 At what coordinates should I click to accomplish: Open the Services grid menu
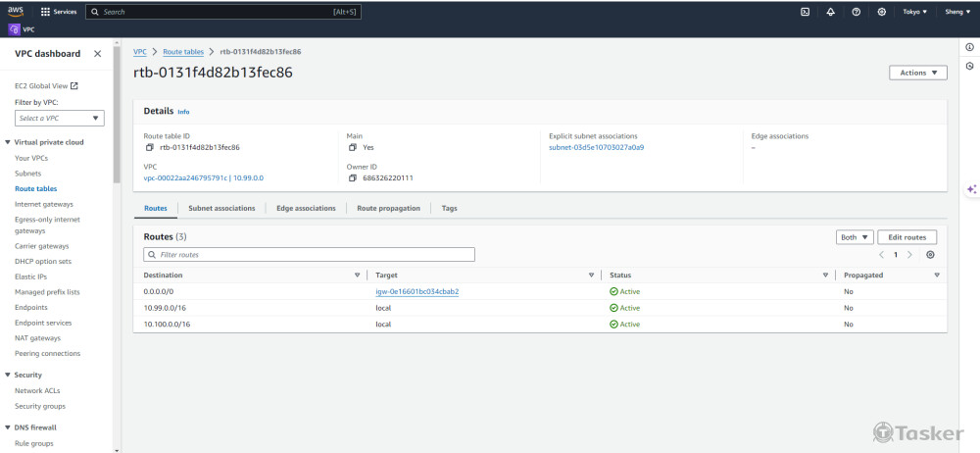pos(59,12)
